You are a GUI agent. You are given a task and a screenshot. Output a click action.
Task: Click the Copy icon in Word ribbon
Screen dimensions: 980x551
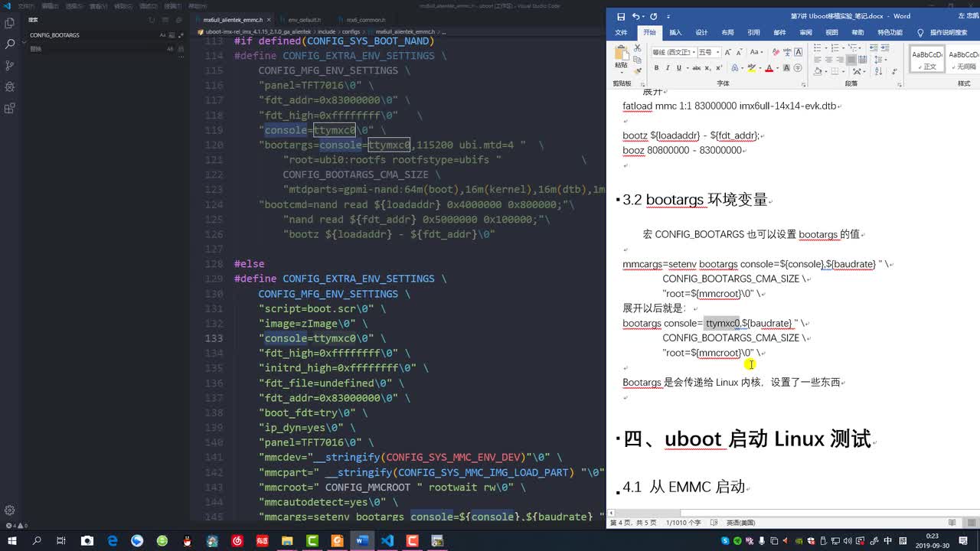tap(637, 60)
